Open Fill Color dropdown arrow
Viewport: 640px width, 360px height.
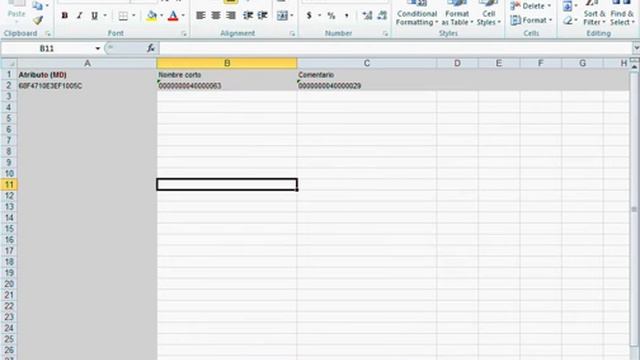point(161,16)
